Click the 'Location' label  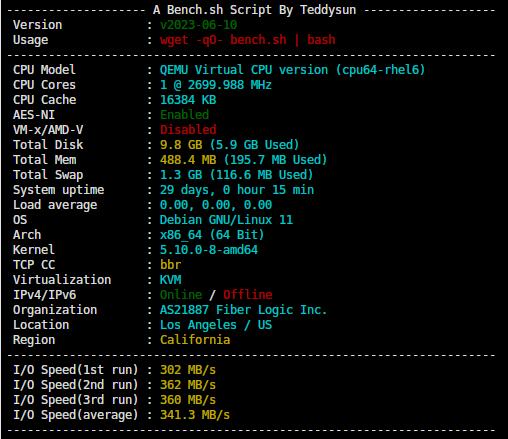pos(41,325)
